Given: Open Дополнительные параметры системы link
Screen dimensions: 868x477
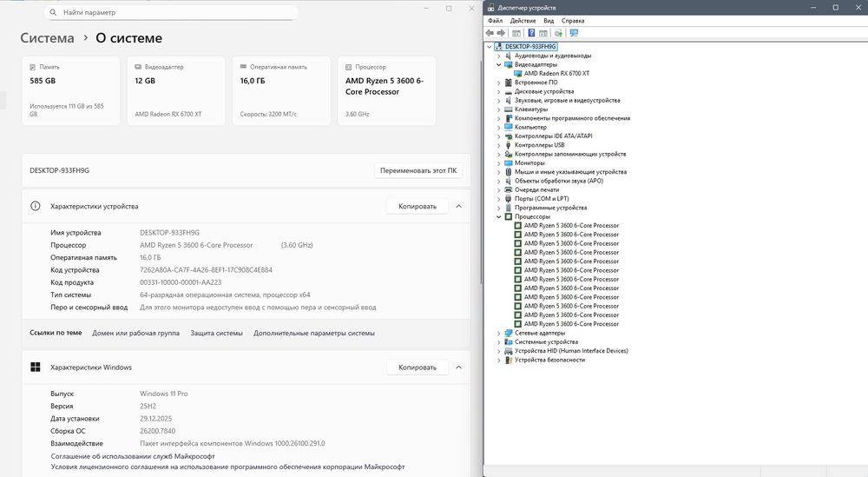Looking at the screenshot, I should pos(314,333).
